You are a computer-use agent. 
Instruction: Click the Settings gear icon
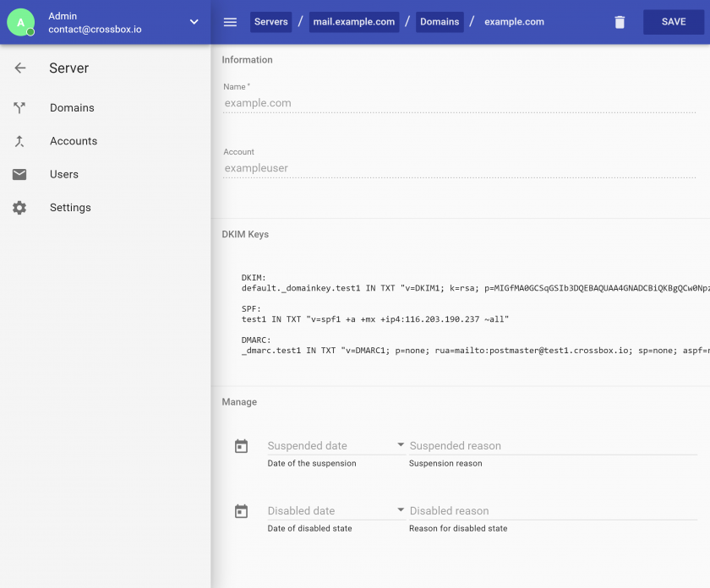point(19,208)
